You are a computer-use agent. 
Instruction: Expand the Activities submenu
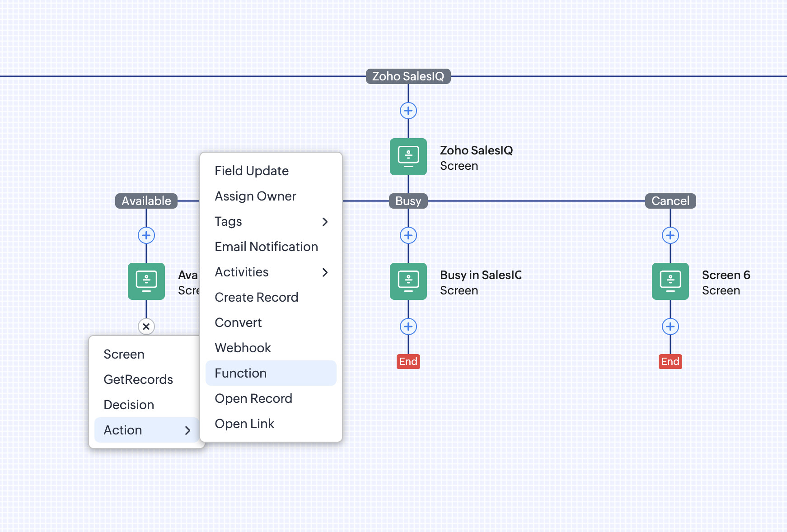click(271, 272)
